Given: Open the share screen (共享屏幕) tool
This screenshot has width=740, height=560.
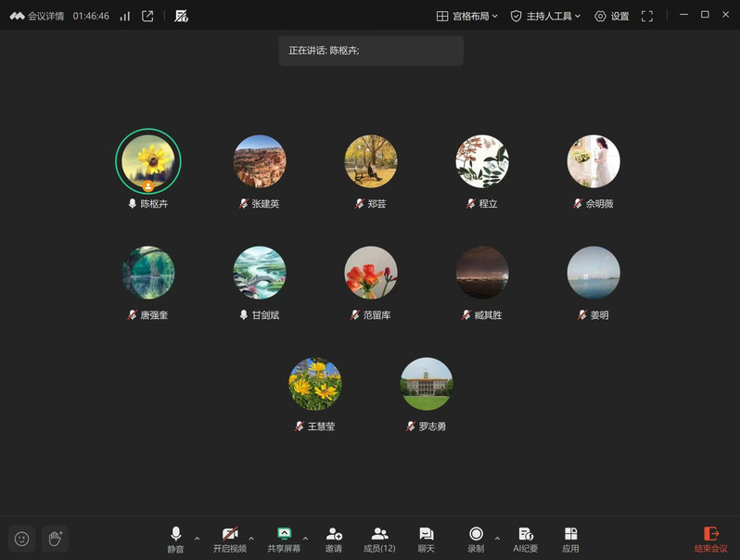Looking at the screenshot, I should (x=284, y=539).
